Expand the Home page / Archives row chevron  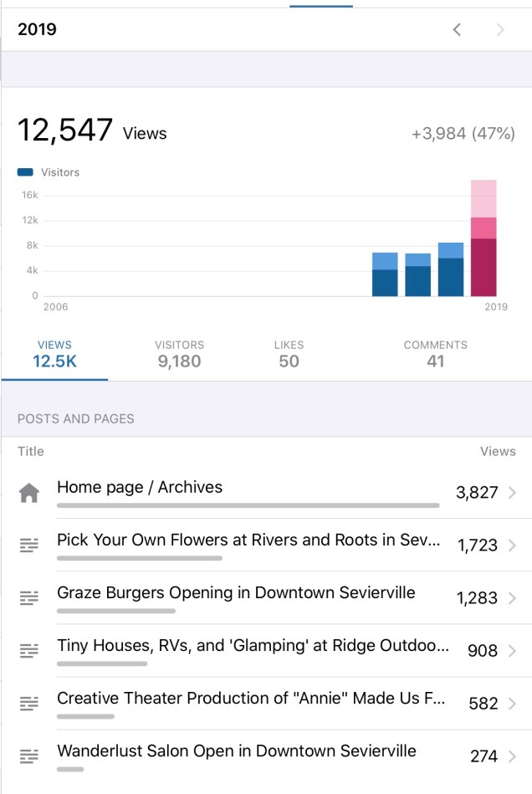tap(512, 493)
